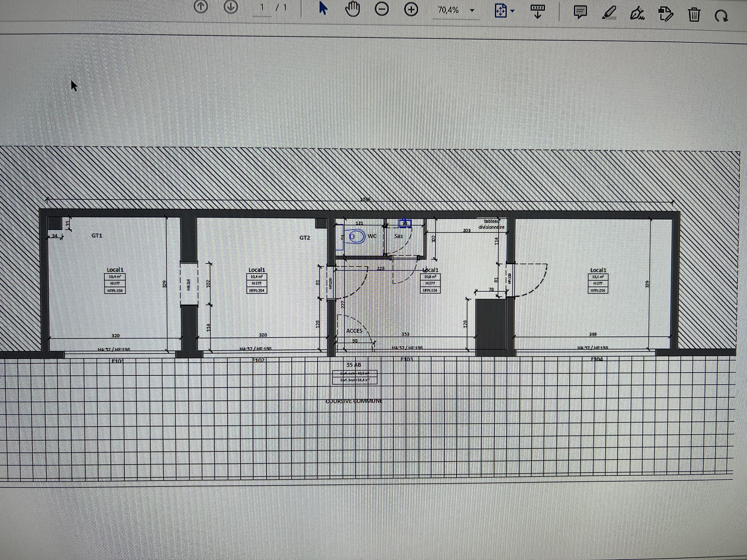Image resolution: width=747 pixels, height=560 pixels.
Task: Expand fit page options arrow
Action: click(512, 11)
